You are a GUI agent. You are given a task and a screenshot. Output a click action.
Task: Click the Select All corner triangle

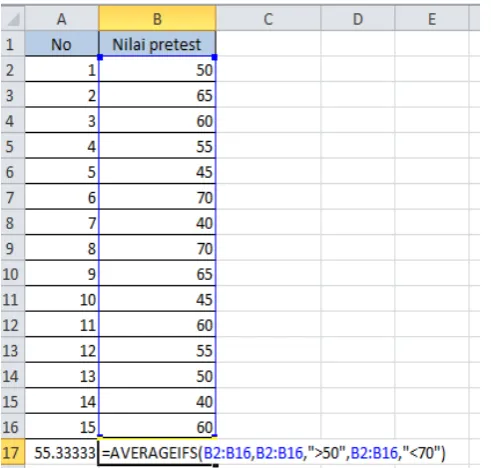pos(13,19)
